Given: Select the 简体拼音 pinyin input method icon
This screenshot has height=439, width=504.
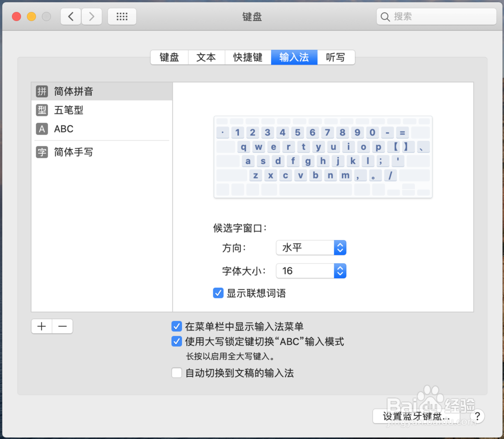Looking at the screenshot, I should pos(42,91).
